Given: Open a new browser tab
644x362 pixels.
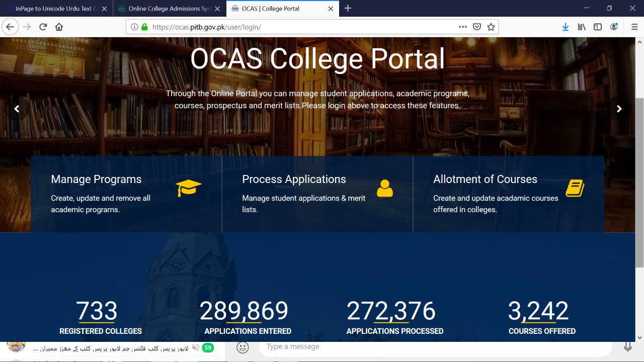Looking at the screenshot, I should 348,8.
